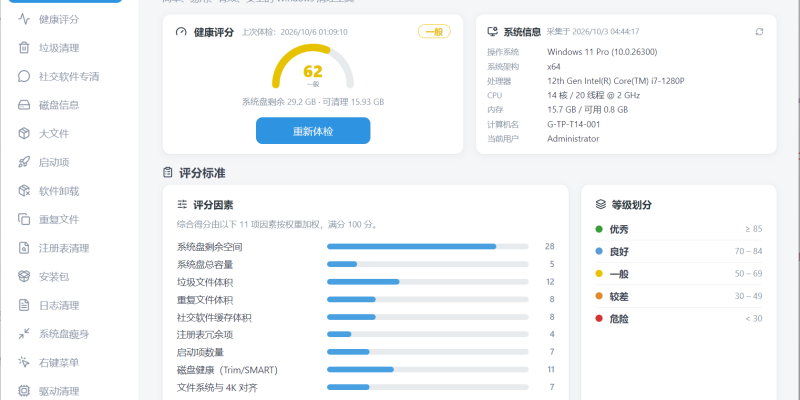The height and width of the screenshot is (400, 800).
Task: Click the 系统盘剩余空间 progress bar
Action: point(428,246)
